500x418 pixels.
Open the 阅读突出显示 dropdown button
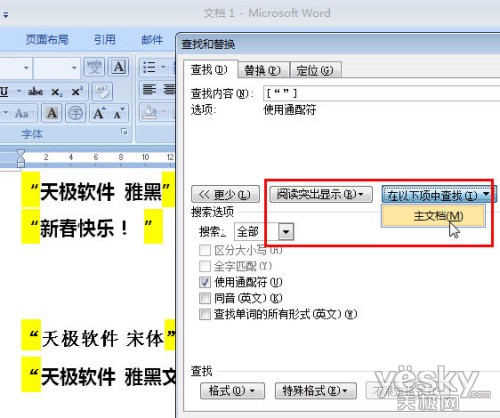(x=321, y=194)
